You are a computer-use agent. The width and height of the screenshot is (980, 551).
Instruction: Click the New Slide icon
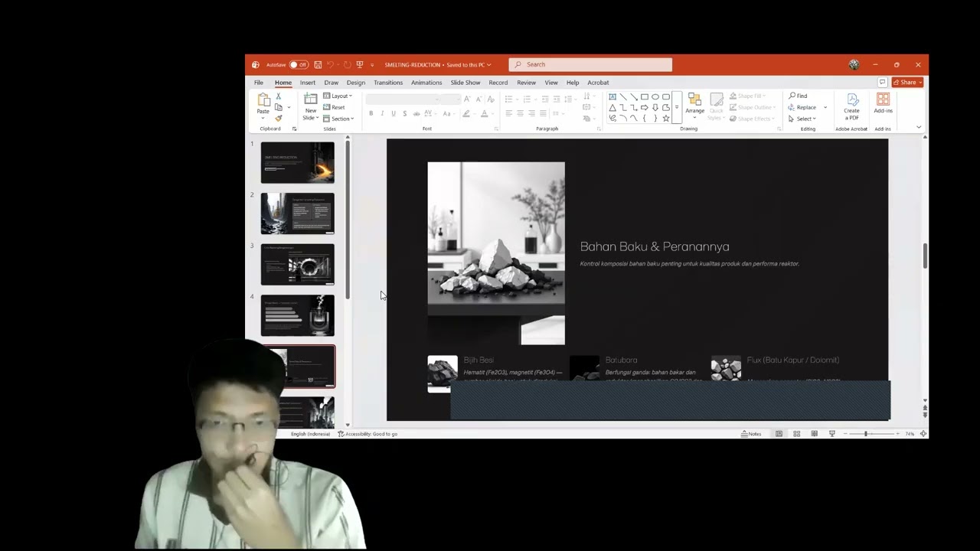[310, 99]
